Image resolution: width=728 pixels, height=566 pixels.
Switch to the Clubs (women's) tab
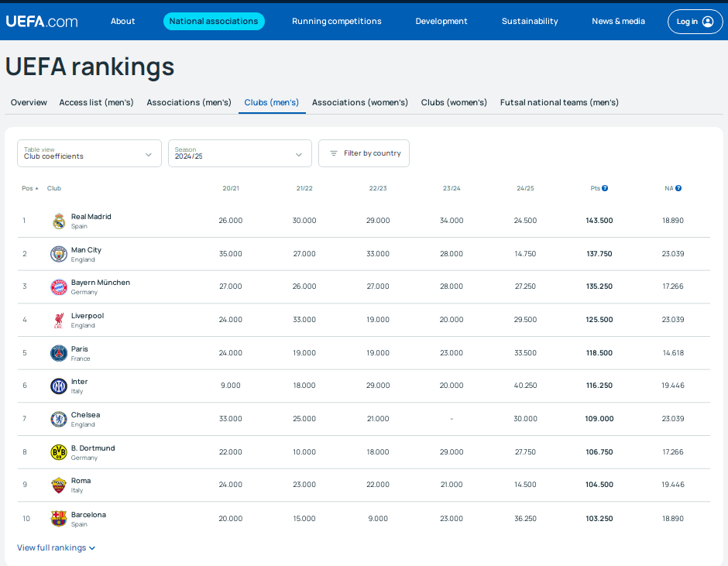pyautogui.click(x=454, y=103)
